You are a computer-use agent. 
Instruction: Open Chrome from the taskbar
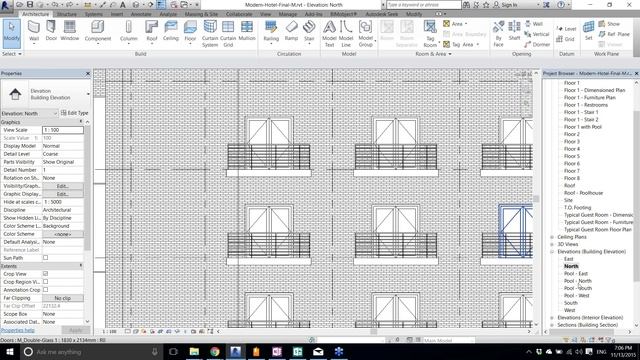tap(215, 351)
